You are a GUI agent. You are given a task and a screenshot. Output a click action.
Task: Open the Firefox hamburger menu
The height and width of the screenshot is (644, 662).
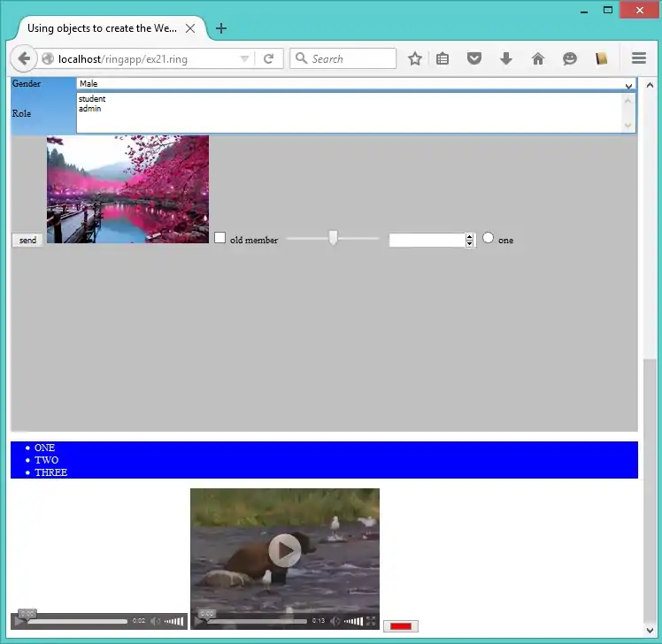click(x=639, y=59)
